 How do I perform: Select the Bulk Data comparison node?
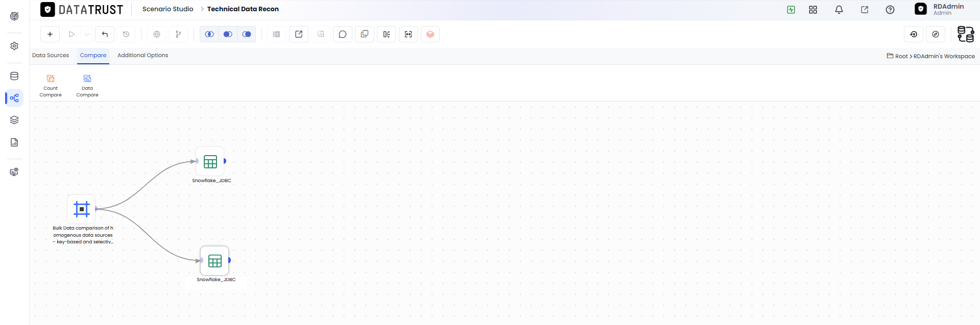(x=82, y=209)
